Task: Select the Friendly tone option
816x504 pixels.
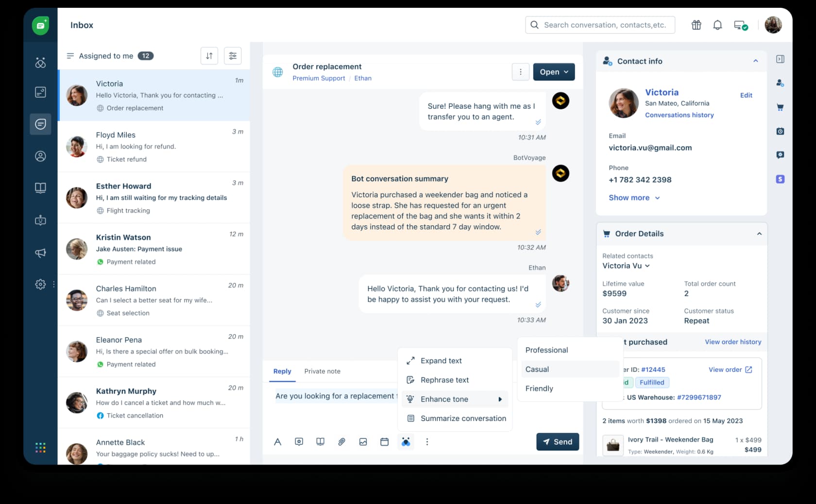Action: click(x=539, y=388)
